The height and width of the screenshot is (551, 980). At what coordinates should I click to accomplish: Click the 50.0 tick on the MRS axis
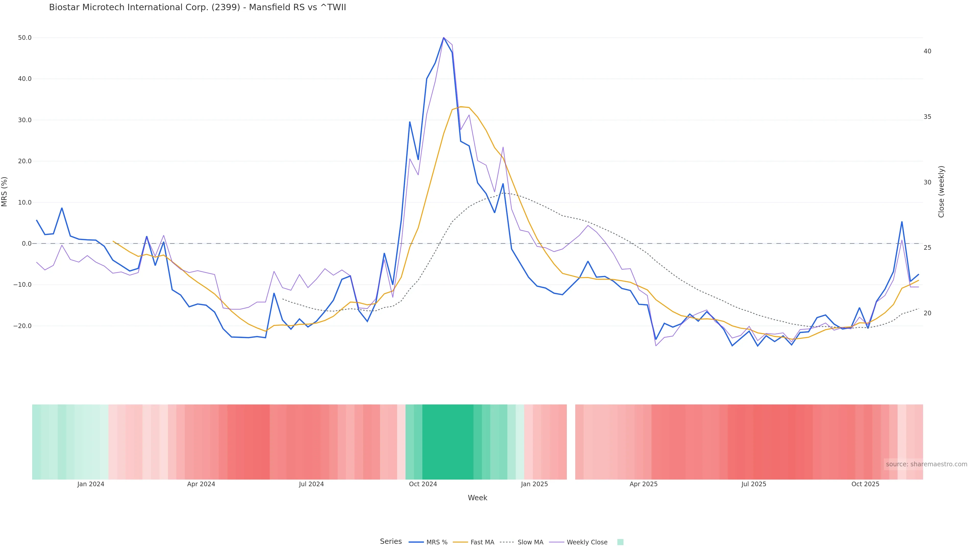click(24, 38)
